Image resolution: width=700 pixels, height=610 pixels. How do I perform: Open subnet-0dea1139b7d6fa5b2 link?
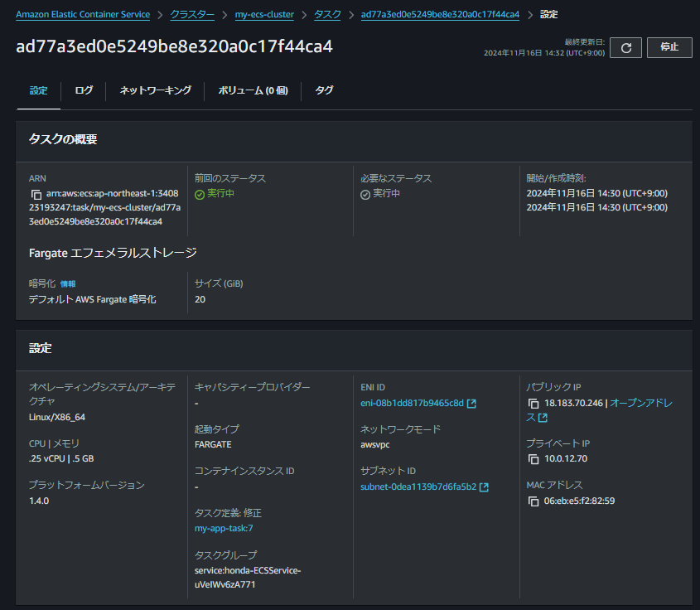(418, 487)
